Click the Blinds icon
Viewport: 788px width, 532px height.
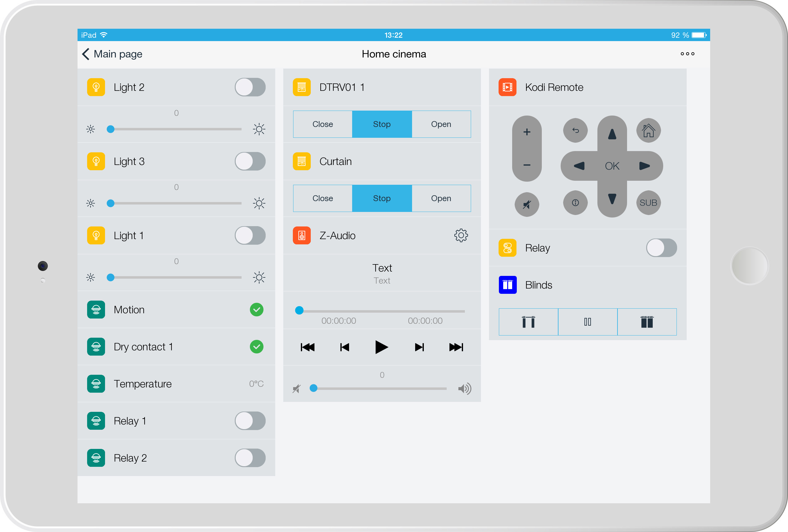pos(507,285)
